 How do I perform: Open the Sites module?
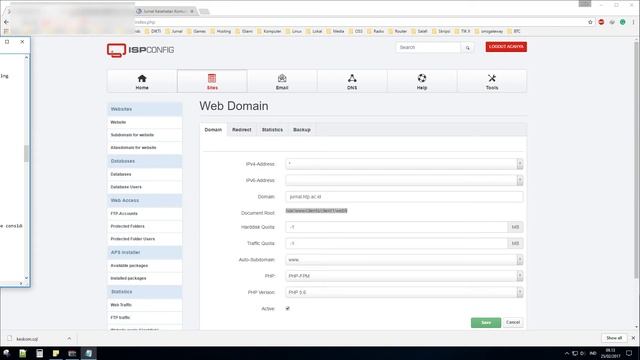[x=212, y=81]
